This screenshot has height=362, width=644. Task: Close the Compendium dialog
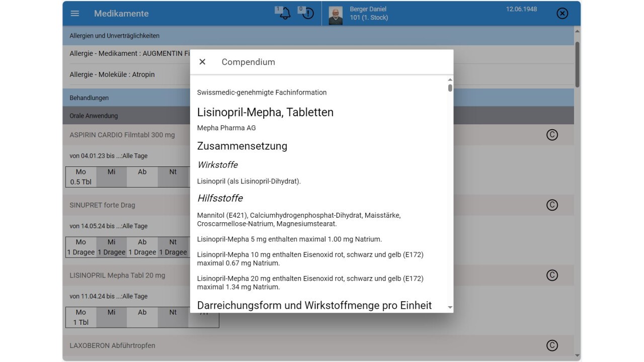coord(202,62)
